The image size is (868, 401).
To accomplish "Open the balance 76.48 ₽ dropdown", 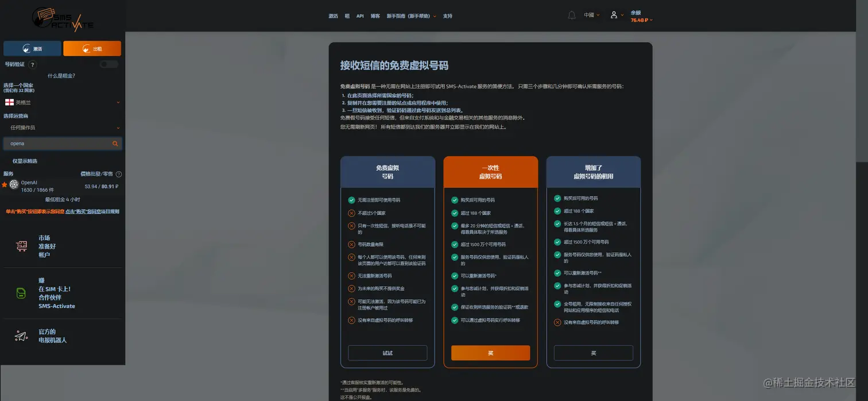I will 641,20.
